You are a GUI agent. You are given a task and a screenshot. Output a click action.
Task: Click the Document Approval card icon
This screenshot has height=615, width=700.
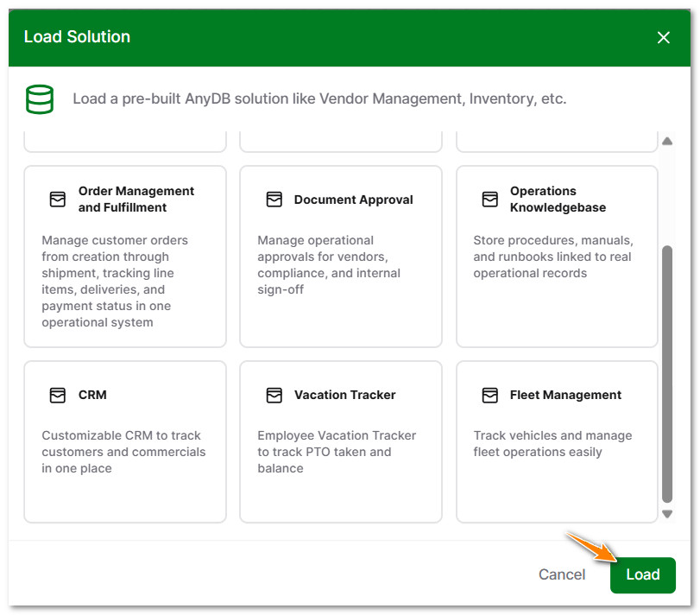tap(273, 199)
